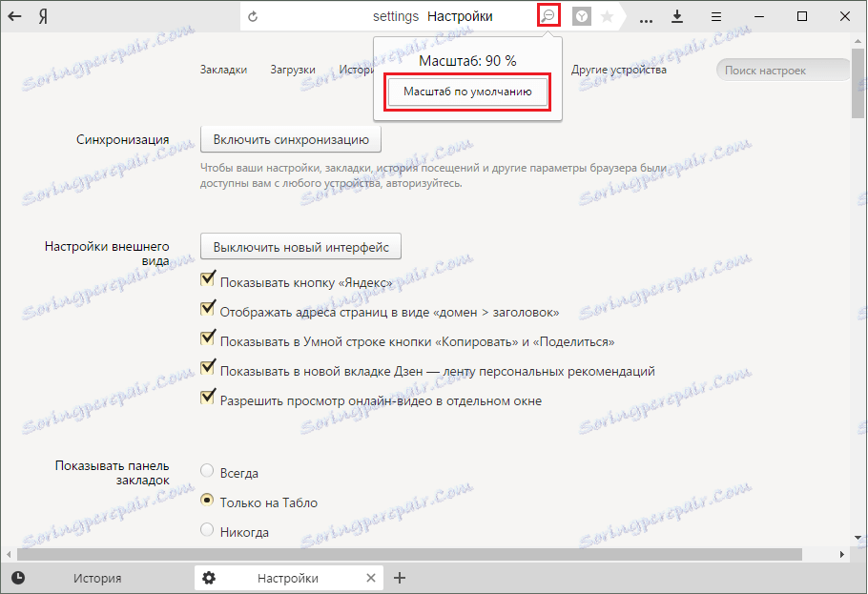The width and height of the screenshot is (868, 594).
Task: Switch to the История bottom tab
Action: [x=97, y=578]
